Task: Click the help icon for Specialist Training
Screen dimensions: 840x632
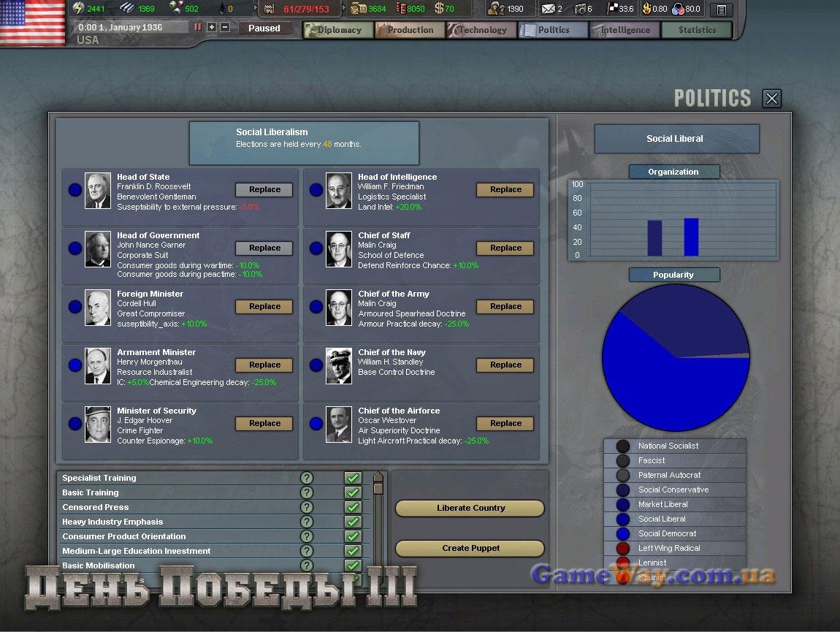Action: click(x=307, y=478)
